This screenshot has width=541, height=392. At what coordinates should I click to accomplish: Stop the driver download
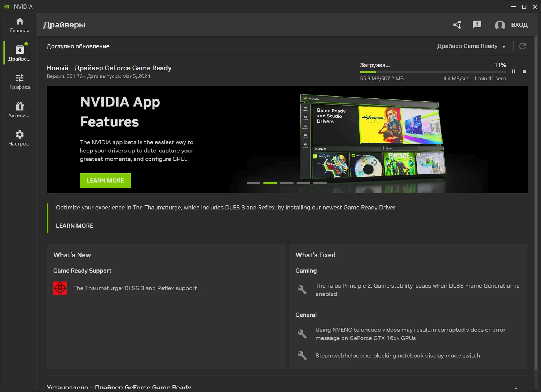(524, 71)
